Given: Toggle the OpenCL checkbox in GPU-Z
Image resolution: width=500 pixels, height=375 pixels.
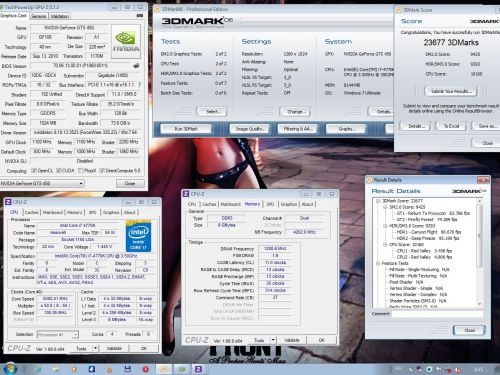Looking at the screenshot, I should click(x=34, y=171).
